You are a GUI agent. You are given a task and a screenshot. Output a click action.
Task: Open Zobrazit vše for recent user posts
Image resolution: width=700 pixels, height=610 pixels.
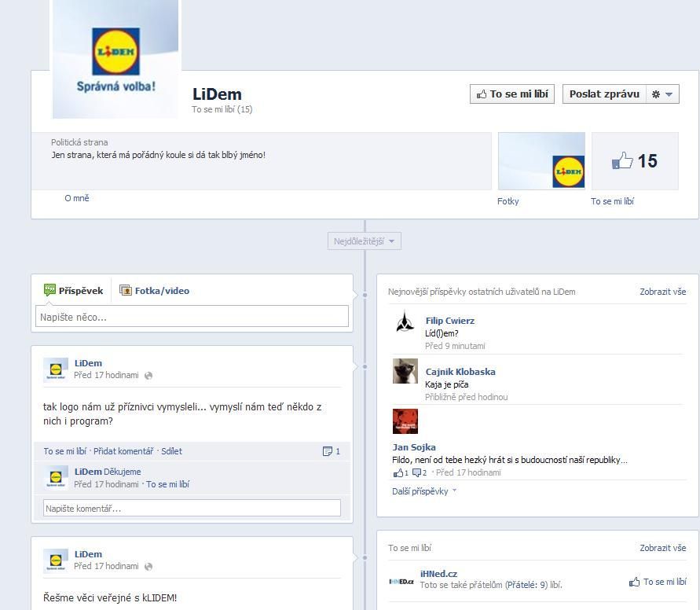tap(663, 292)
